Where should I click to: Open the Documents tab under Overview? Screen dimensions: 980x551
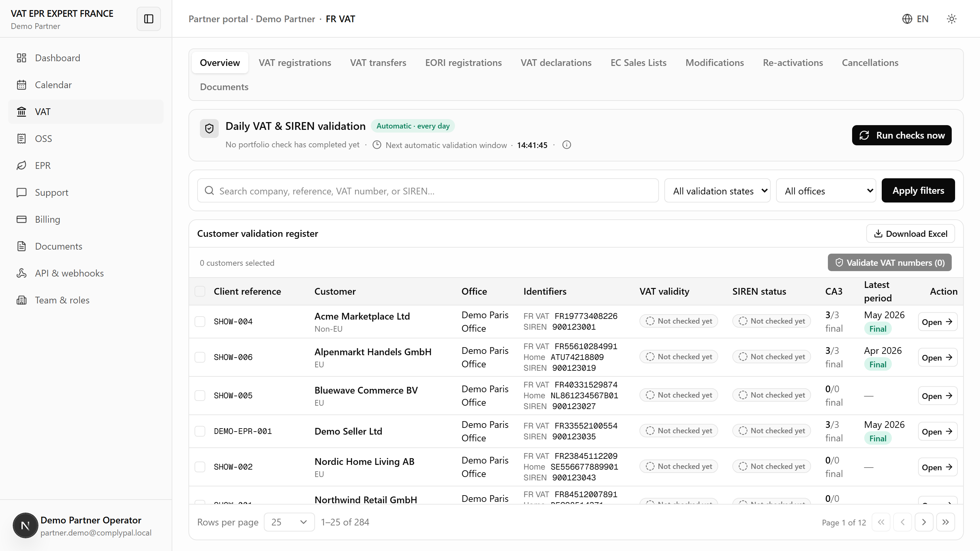pos(224,87)
